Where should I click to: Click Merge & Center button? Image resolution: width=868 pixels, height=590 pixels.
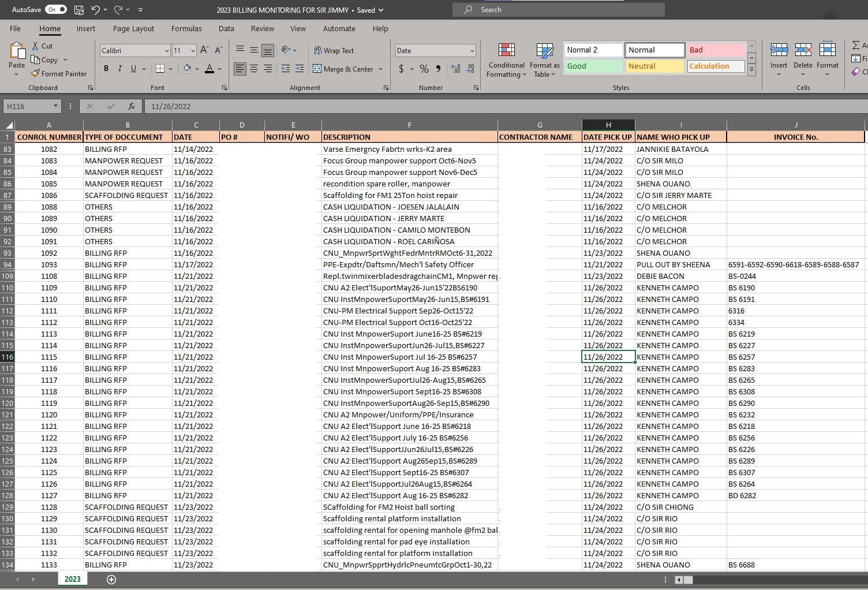point(343,69)
